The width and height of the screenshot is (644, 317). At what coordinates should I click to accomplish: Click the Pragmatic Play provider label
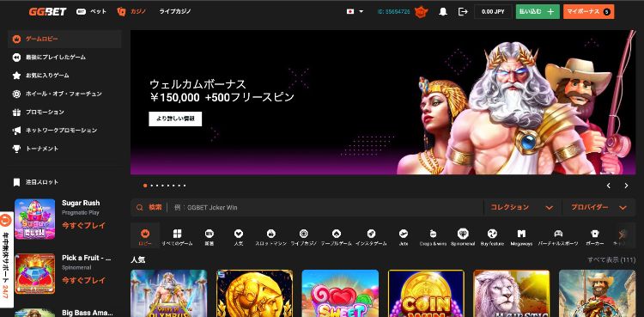(x=81, y=212)
